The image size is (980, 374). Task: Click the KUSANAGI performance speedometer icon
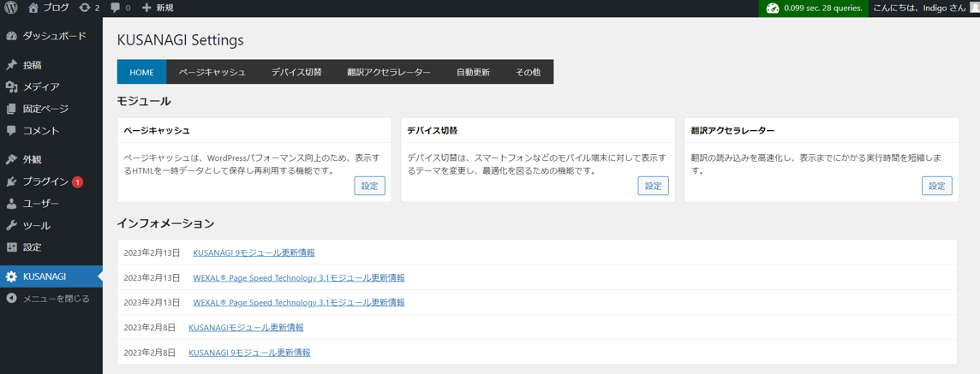click(x=772, y=8)
